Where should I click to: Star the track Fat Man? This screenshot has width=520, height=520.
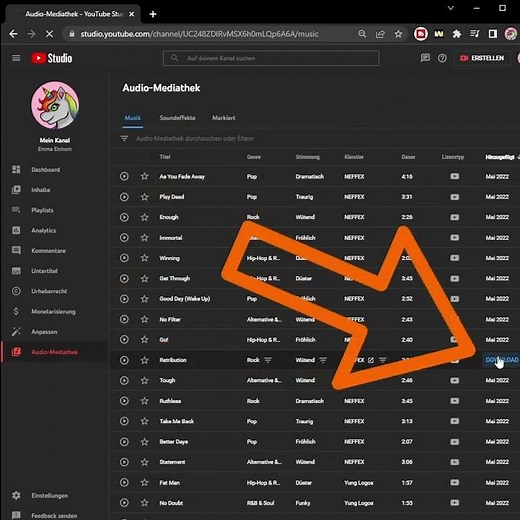coord(144,482)
